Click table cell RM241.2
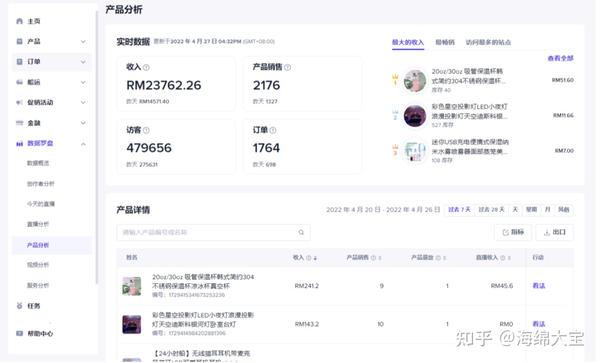This screenshot has width=600, height=363. 307,286
